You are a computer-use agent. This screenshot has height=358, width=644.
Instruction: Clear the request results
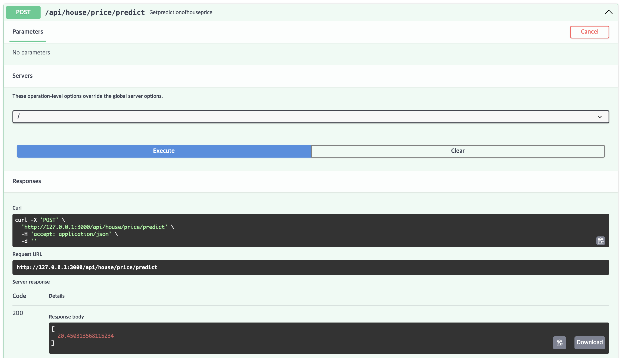(x=458, y=151)
